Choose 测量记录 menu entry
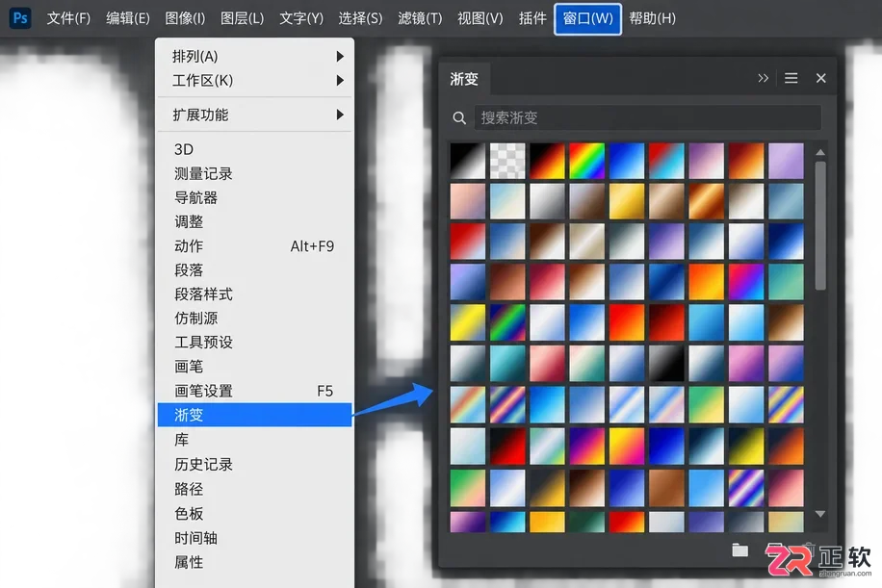 255,173
